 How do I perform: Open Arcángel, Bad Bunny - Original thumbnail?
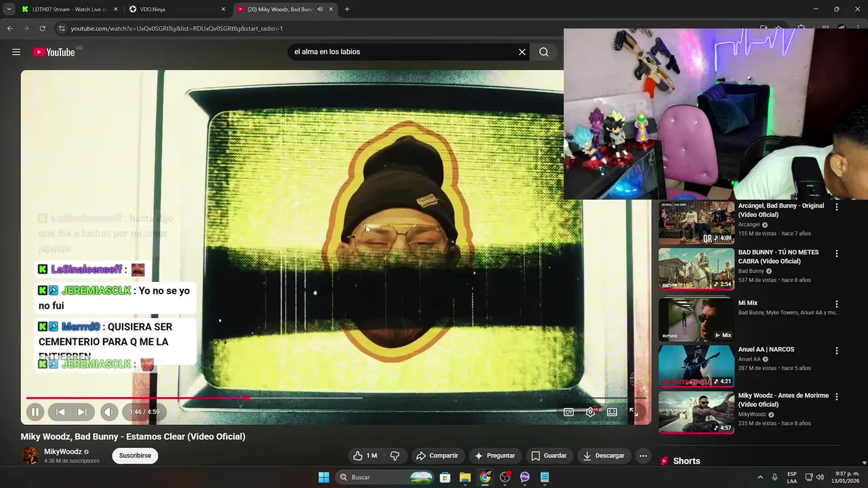696,222
